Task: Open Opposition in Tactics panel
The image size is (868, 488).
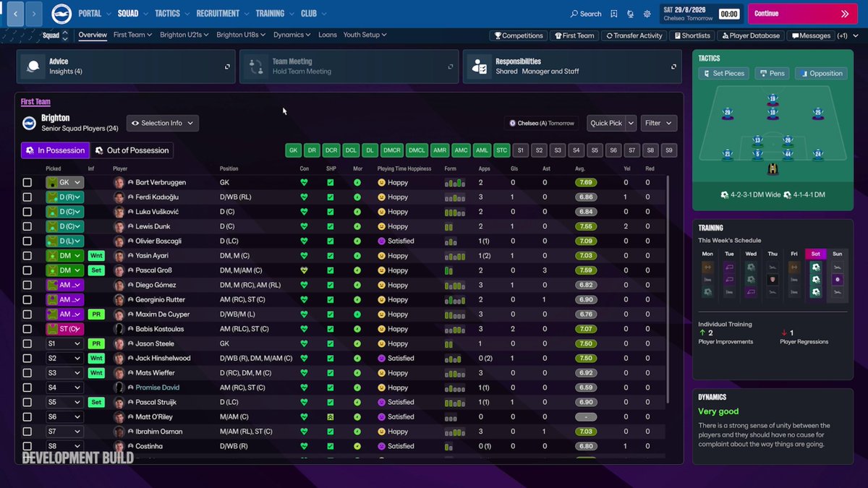Action: click(821, 73)
